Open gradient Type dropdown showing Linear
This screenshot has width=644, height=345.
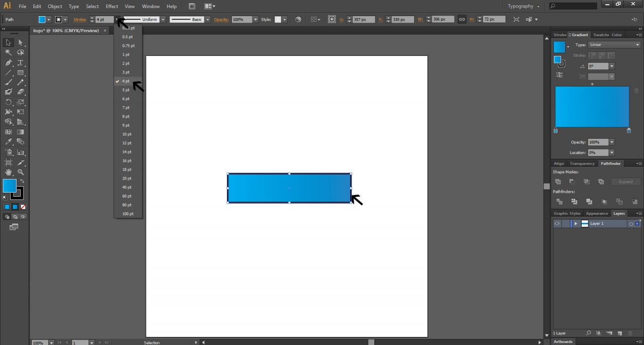(x=614, y=45)
